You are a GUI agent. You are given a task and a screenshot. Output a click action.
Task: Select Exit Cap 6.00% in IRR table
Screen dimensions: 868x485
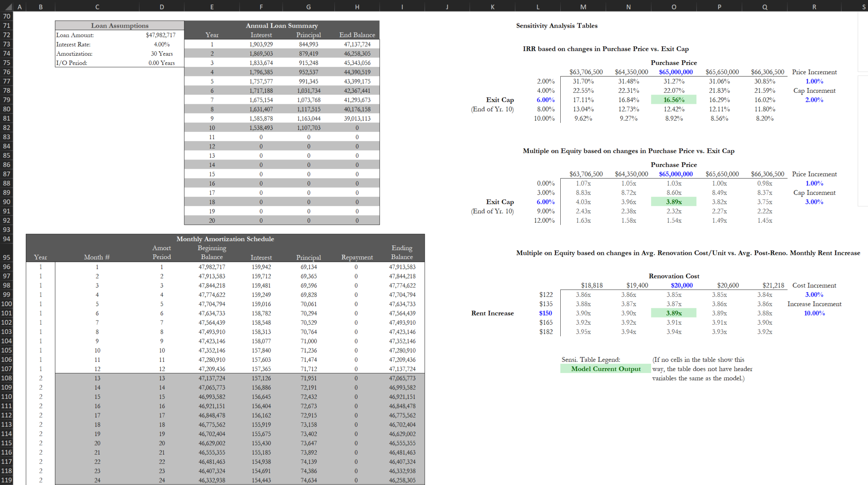(x=545, y=100)
